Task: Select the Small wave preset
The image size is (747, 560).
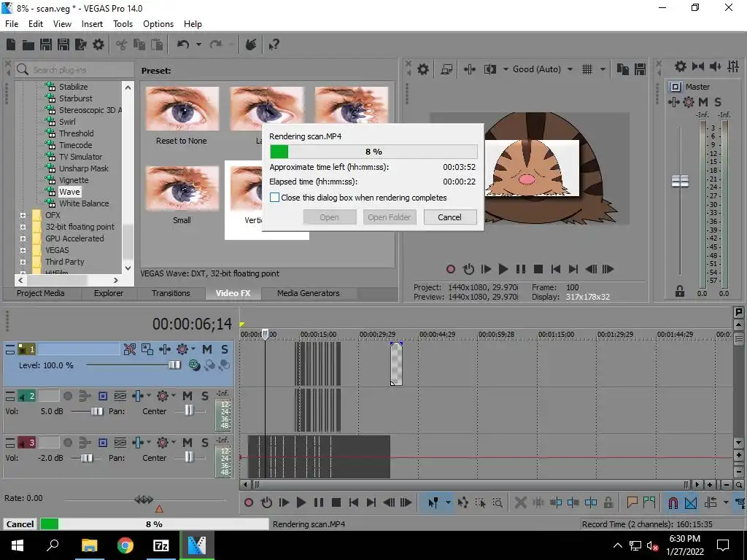Action: point(182,195)
